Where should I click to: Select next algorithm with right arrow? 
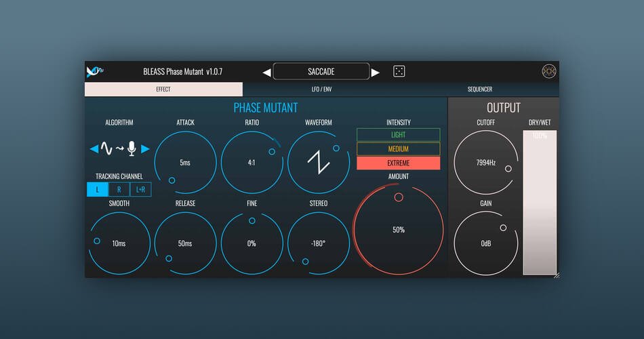(145, 148)
